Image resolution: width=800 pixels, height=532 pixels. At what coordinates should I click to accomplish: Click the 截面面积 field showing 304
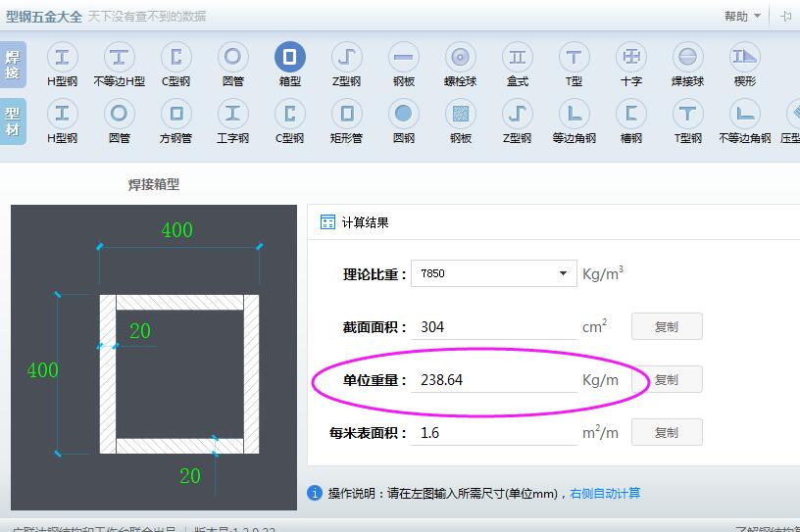[494, 326]
